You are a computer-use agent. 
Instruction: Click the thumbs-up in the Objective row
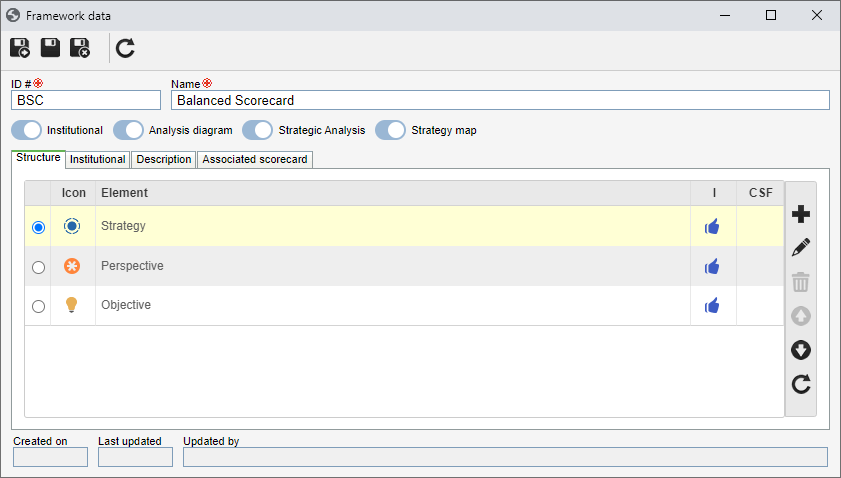[712, 306]
